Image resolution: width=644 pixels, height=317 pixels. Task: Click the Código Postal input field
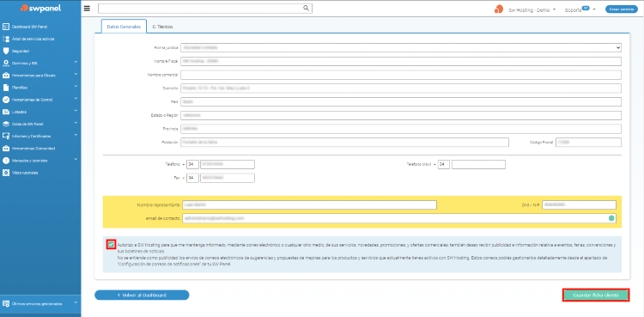point(588,143)
